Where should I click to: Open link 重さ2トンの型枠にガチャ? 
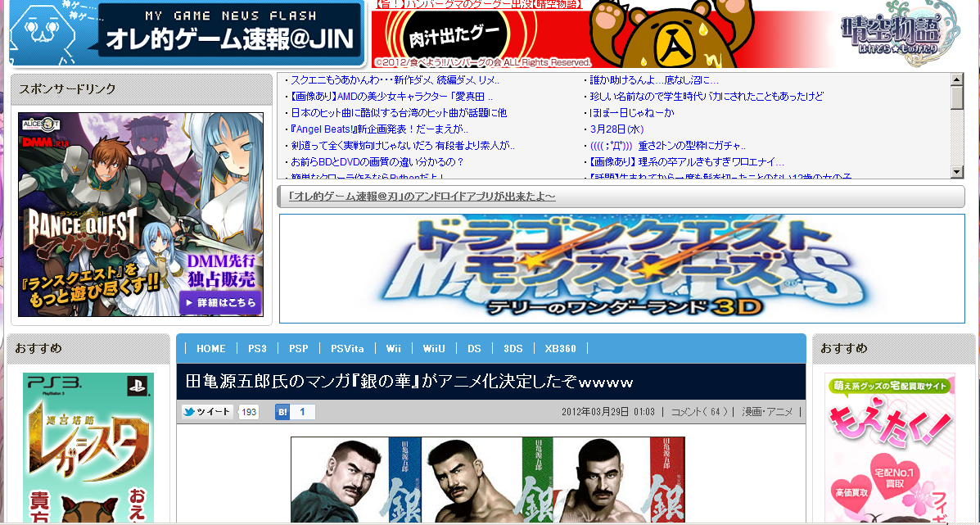tap(667, 145)
